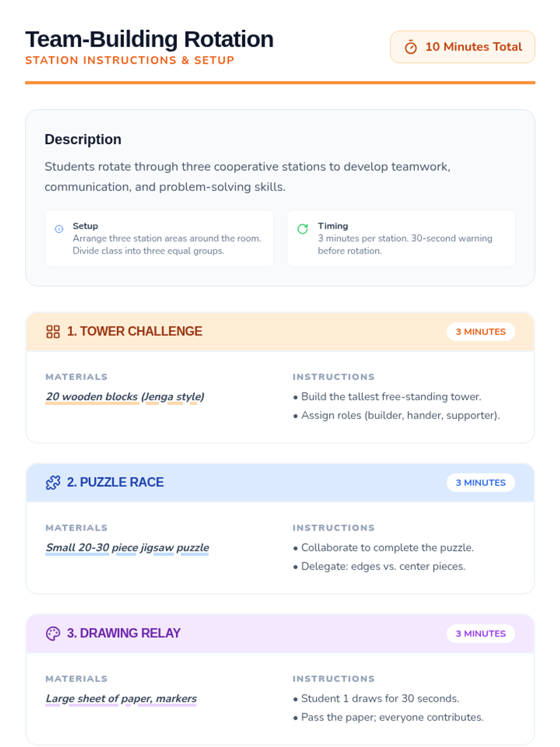
Task: Click the info icon next to Setup
Action: point(59,229)
